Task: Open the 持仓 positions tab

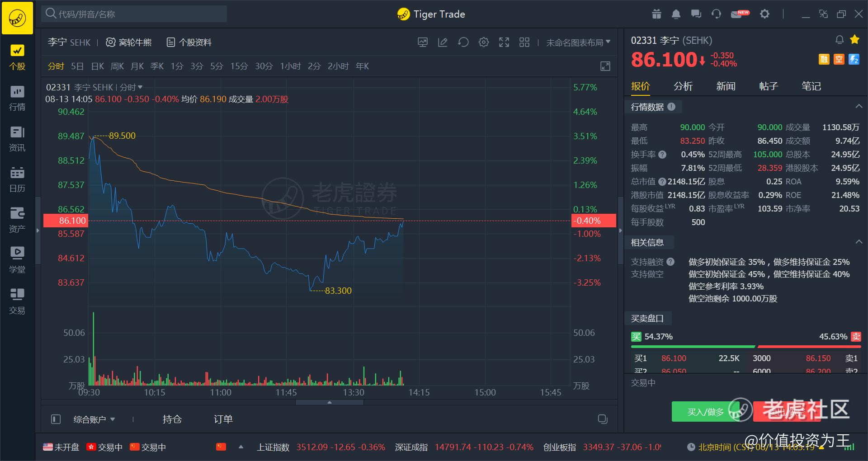Action: click(172, 419)
